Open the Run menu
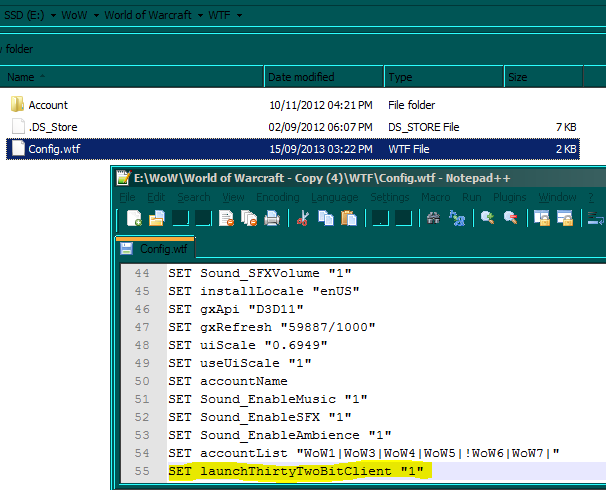The height and width of the screenshot is (490, 606). coord(472,197)
